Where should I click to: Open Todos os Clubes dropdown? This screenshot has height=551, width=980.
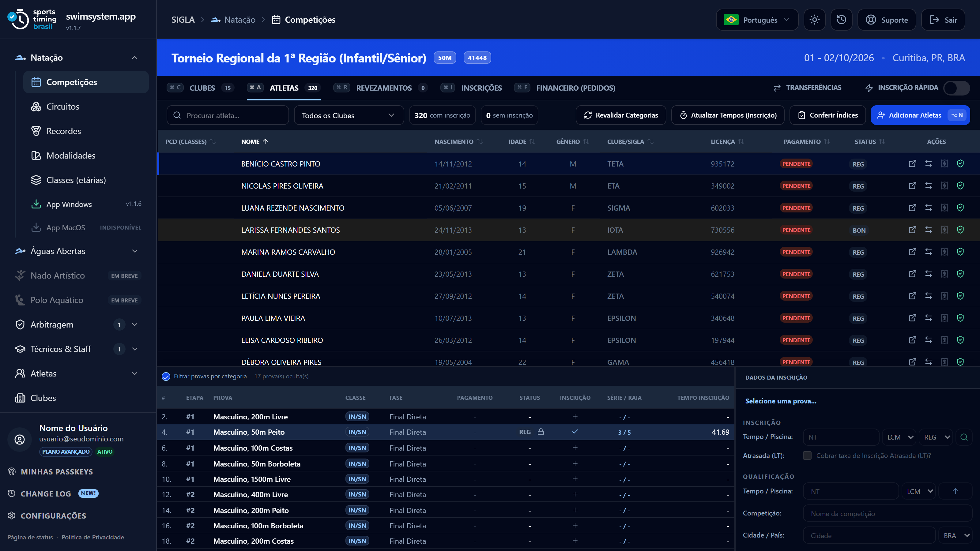click(x=349, y=115)
